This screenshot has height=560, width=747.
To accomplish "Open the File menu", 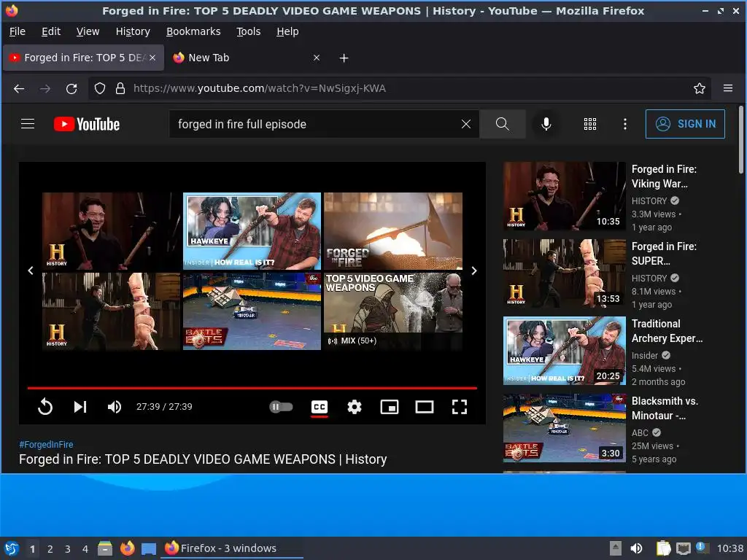I will click(18, 31).
